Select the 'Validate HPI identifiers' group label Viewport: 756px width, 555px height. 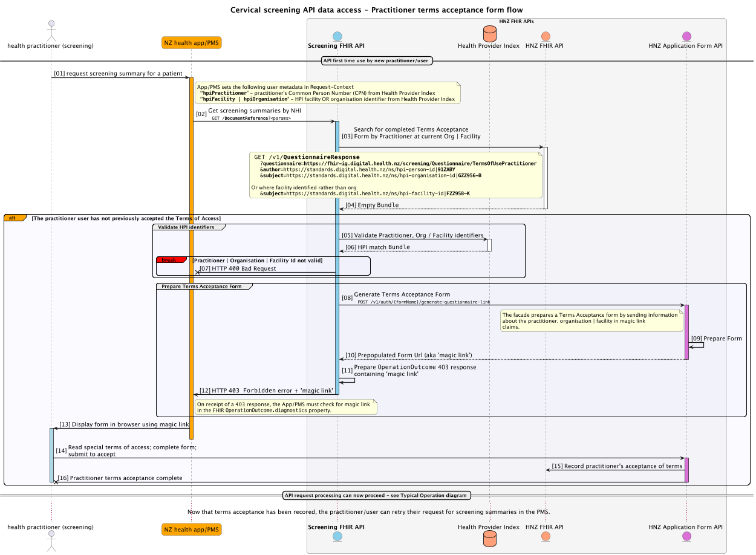coord(187,227)
